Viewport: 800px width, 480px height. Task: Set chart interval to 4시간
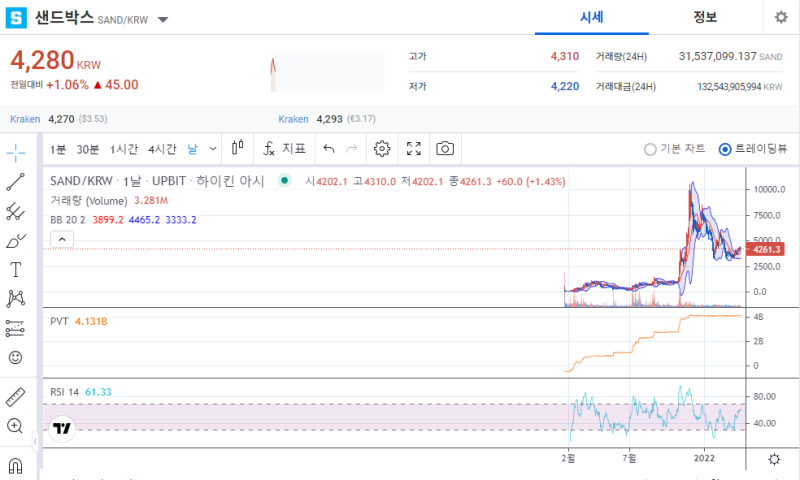162,149
